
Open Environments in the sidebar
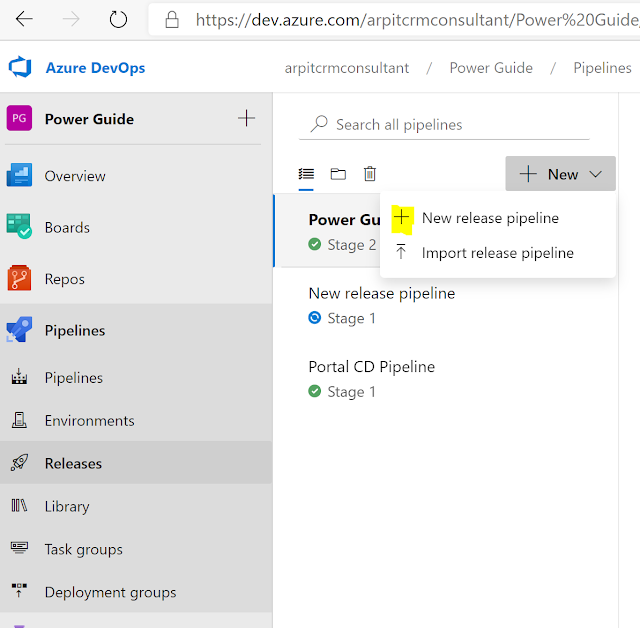pos(90,421)
